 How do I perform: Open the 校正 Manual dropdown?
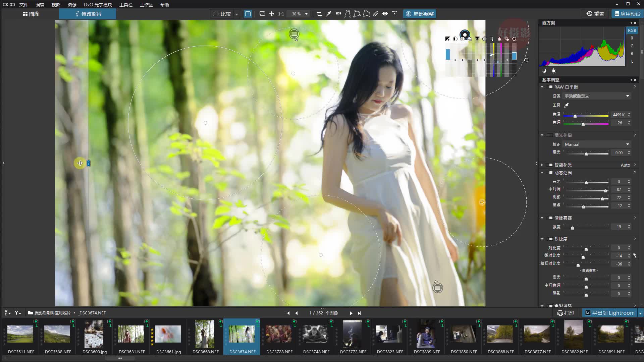[x=596, y=144]
